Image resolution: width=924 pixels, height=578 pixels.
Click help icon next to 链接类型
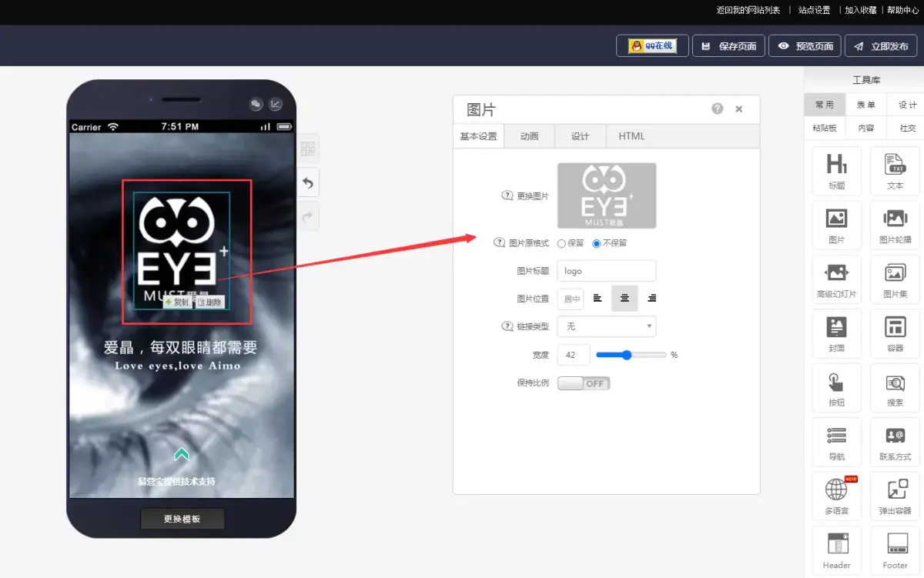click(x=507, y=326)
